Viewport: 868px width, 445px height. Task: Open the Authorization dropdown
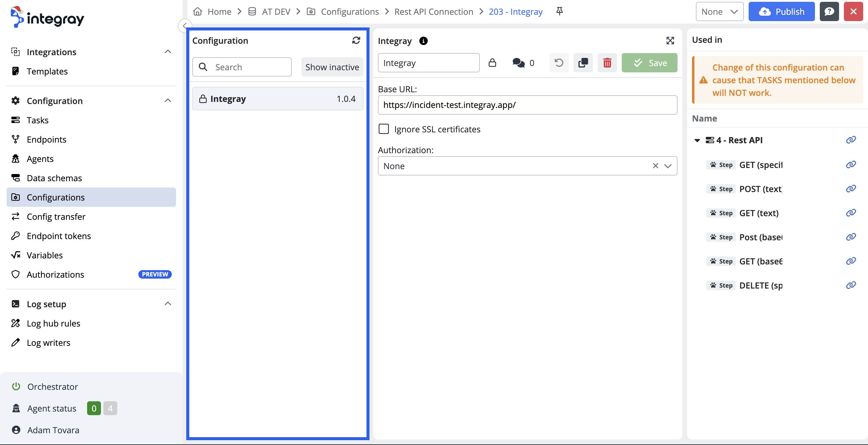coord(667,166)
